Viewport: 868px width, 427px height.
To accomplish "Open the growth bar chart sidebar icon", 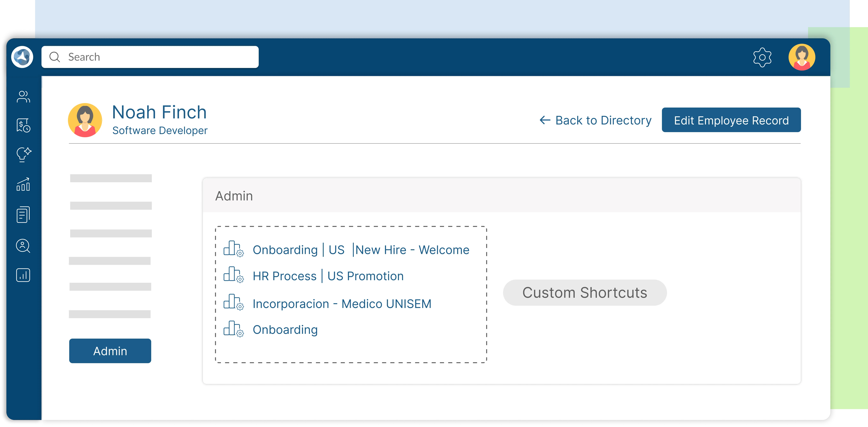I will (x=23, y=184).
